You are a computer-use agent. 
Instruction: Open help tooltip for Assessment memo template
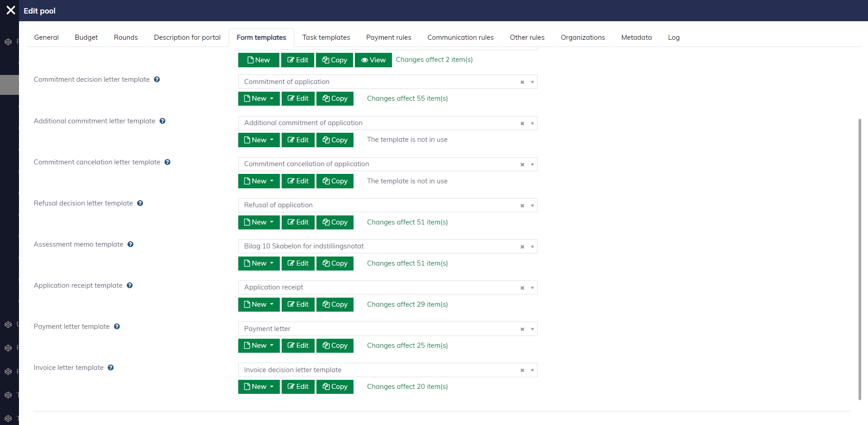(130, 244)
